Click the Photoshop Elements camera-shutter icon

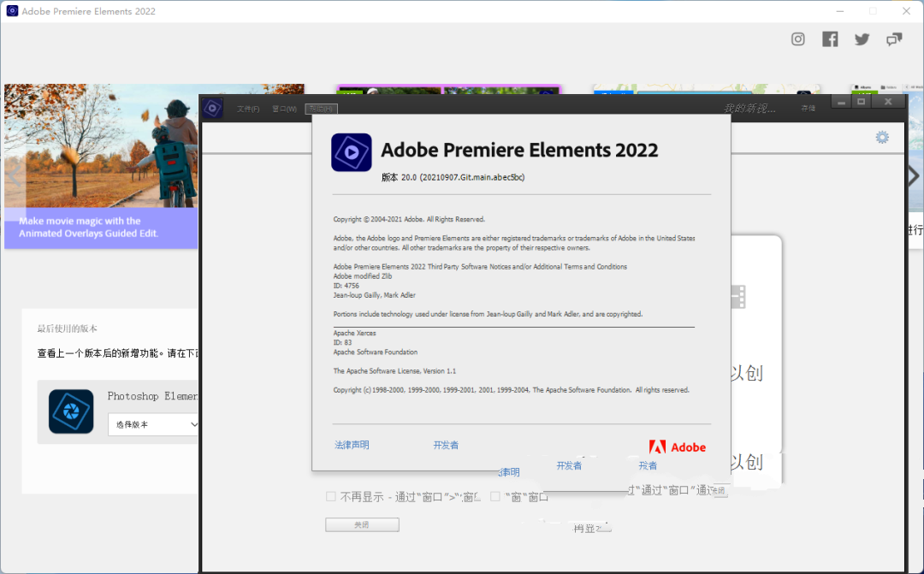tap(71, 411)
